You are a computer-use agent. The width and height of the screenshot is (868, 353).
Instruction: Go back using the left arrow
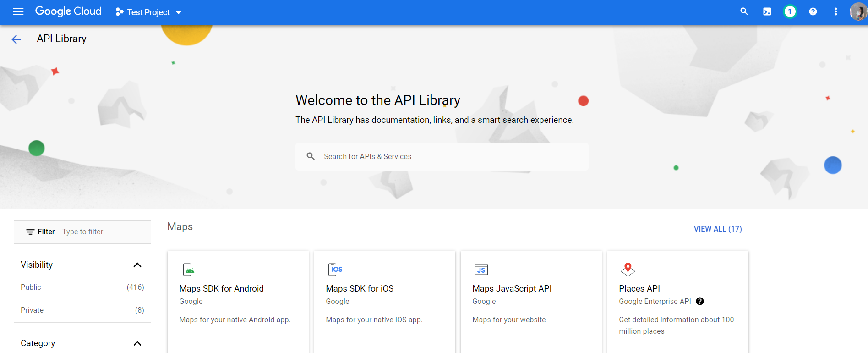16,39
